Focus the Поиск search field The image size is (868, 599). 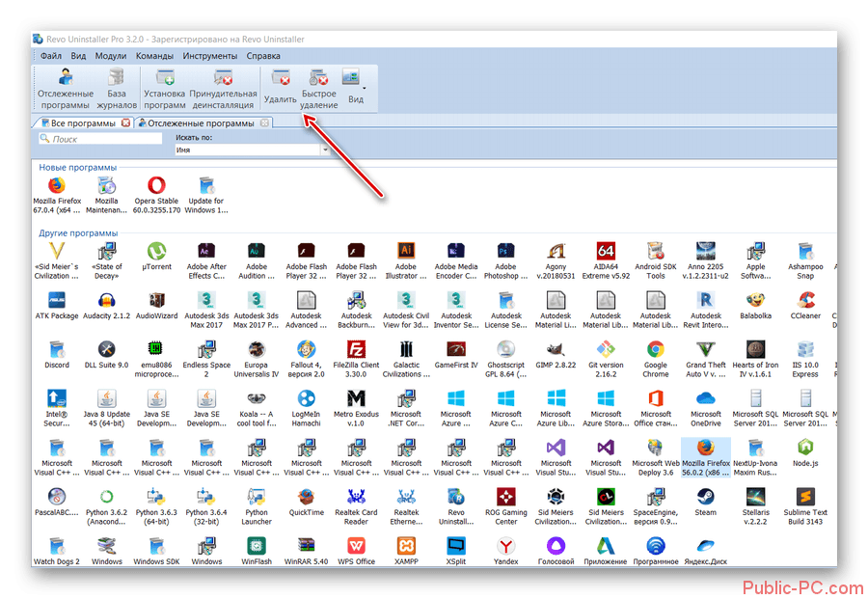click(100, 139)
